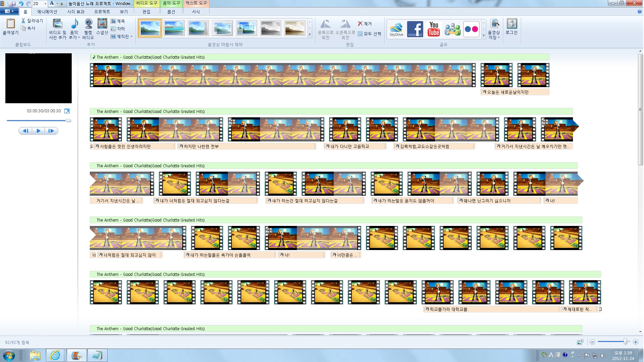Redo with the Quick Access arrow

point(28,3)
